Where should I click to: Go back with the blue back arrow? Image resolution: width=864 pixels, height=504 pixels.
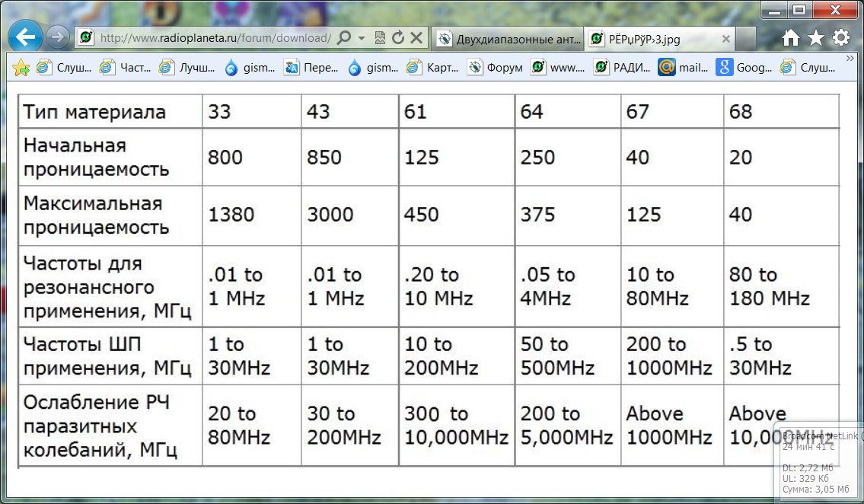(x=25, y=37)
